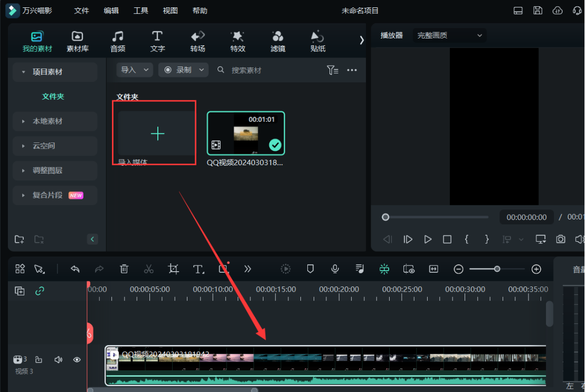This screenshot has height=392, width=585.
Task: Add a marker with the shield icon
Action: pos(310,269)
